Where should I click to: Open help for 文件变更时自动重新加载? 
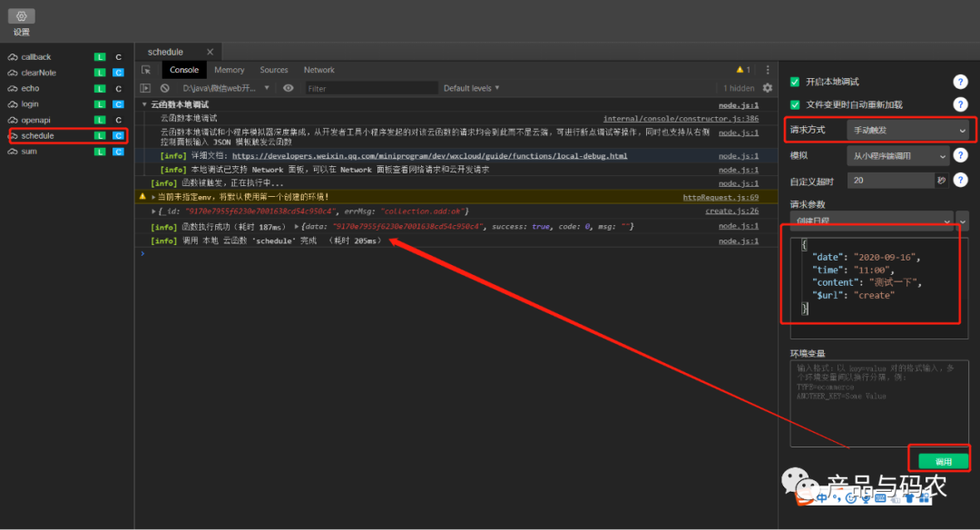[x=960, y=104]
